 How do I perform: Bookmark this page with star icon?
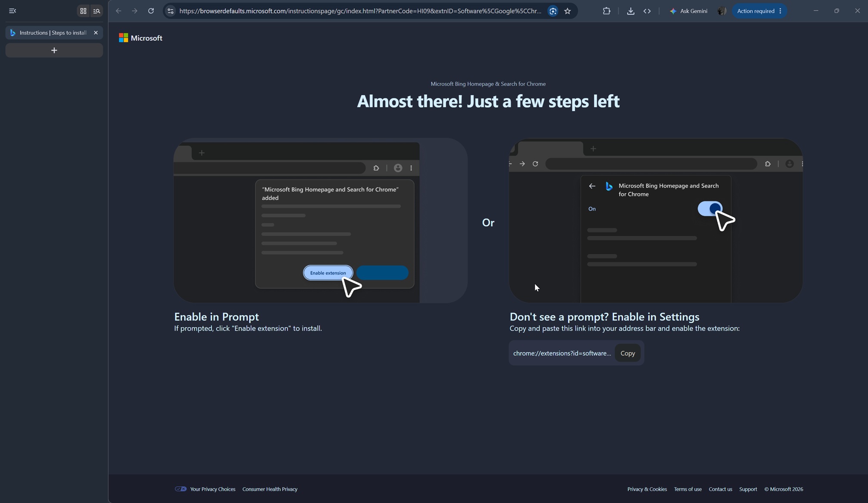click(x=567, y=11)
